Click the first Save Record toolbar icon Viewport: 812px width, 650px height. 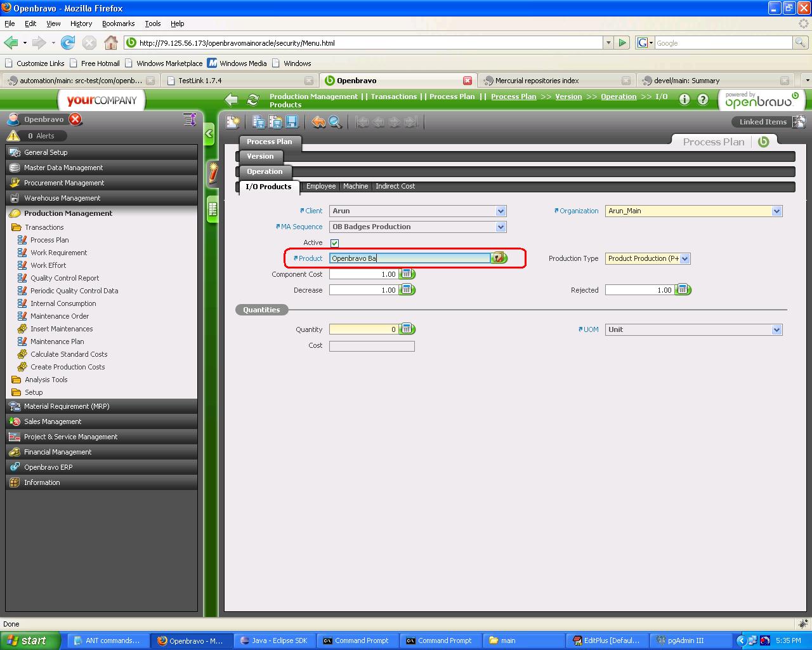(259, 122)
